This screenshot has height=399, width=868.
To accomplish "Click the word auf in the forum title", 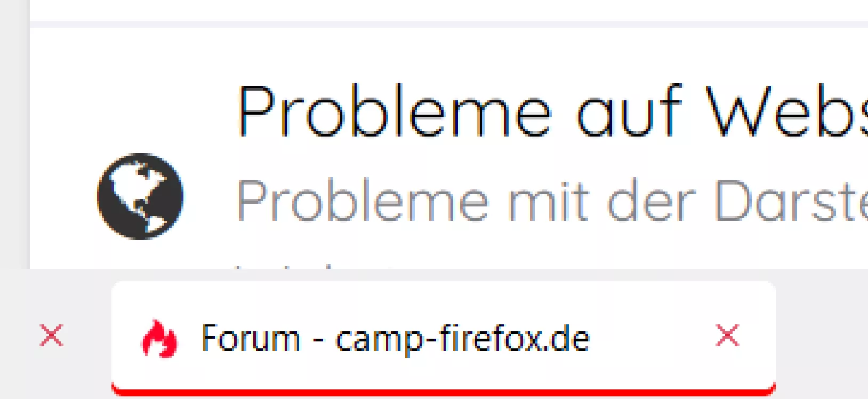I will [x=629, y=111].
